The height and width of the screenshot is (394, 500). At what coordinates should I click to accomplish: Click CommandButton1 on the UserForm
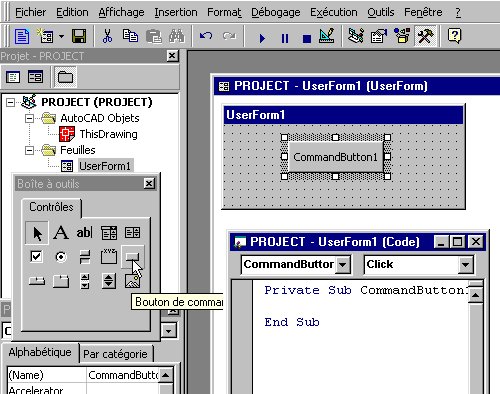(x=336, y=157)
